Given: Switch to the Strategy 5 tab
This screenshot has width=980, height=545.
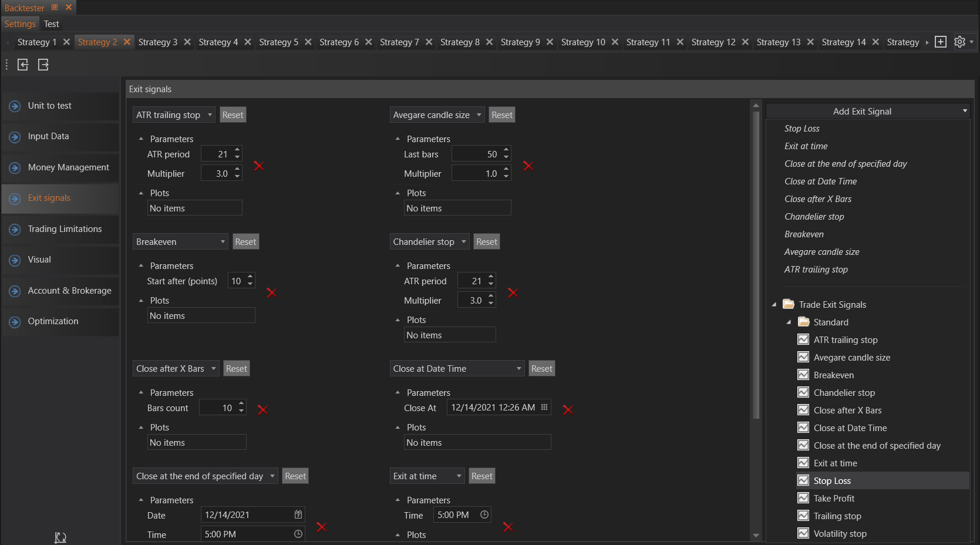Looking at the screenshot, I should click(278, 42).
